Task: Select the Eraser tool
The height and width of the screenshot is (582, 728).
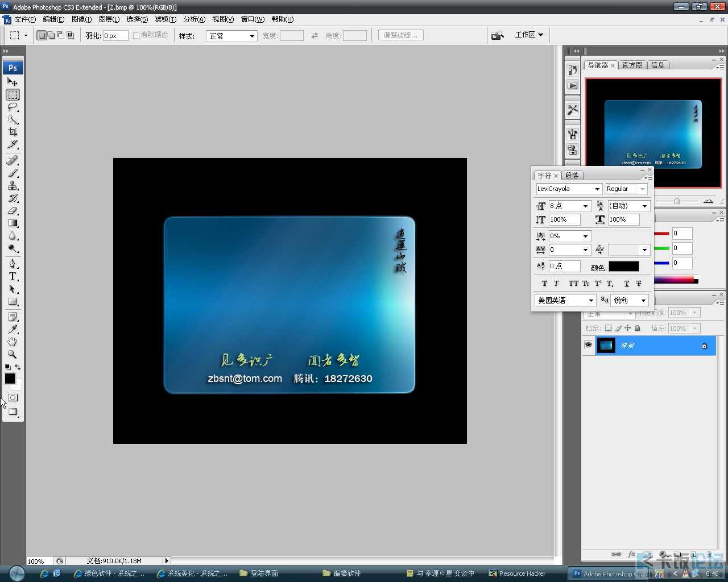Action: click(13, 210)
